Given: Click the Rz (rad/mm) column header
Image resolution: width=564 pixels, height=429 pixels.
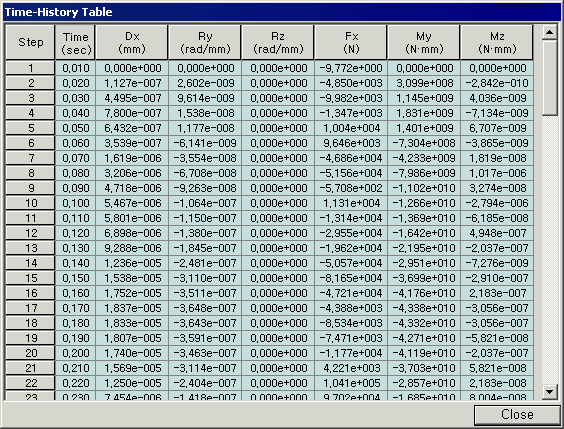Looking at the screenshot, I should 278,42.
